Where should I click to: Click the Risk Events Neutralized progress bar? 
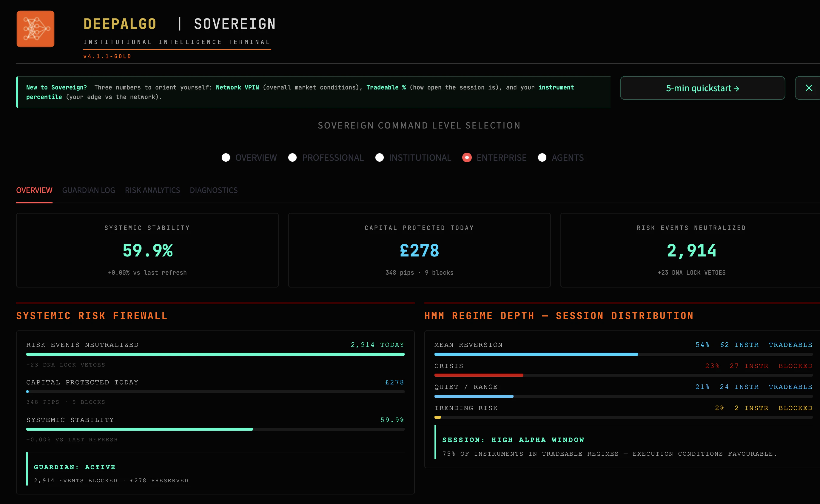[x=215, y=354]
